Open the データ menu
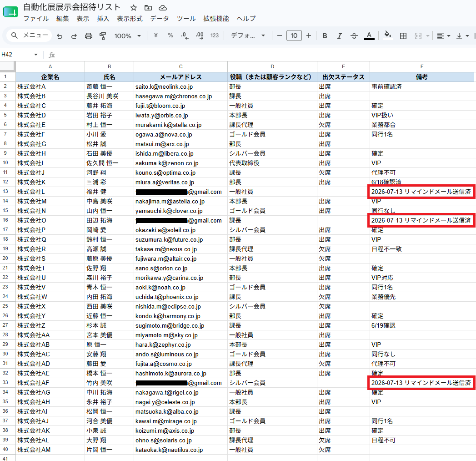 coord(160,19)
